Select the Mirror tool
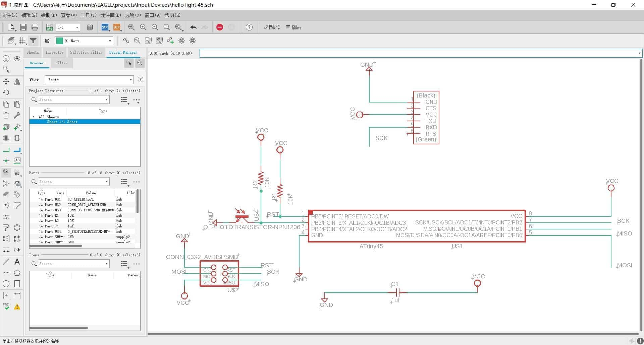This screenshot has height=345, width=644. click(17, 81)
